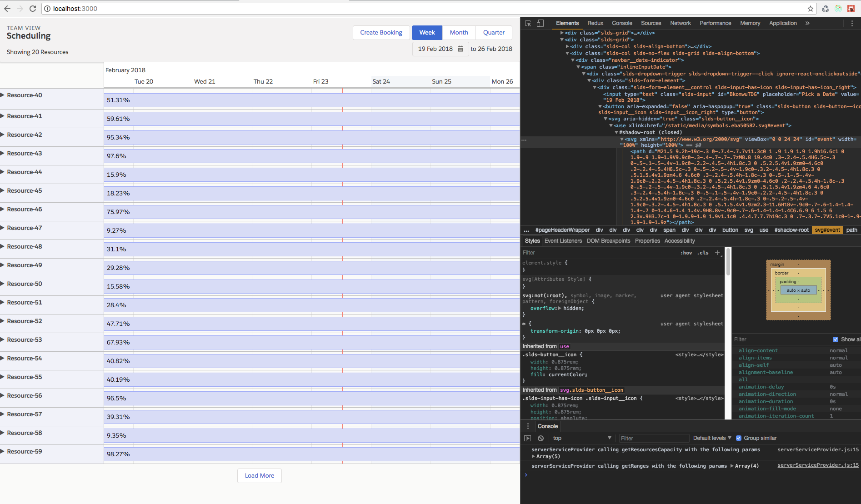Open the date picker calendar icon
This screenshot has width=861, height=504.
461,49
